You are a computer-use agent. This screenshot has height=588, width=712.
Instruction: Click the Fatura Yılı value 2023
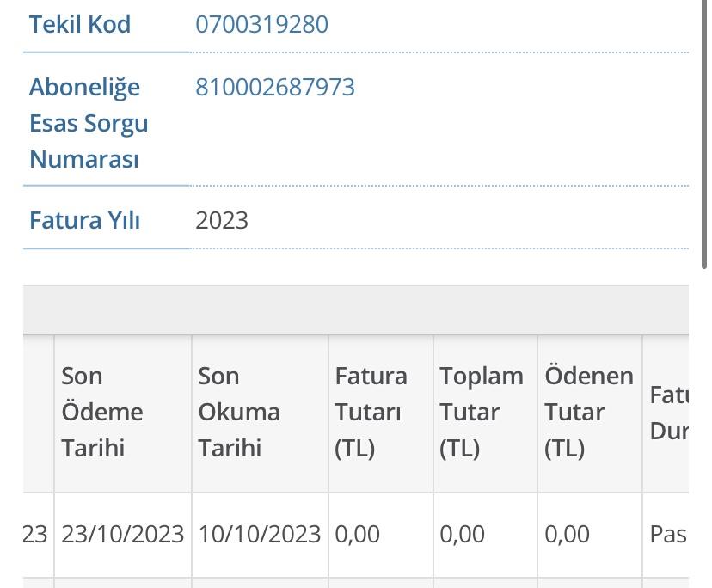pos(222,221)
